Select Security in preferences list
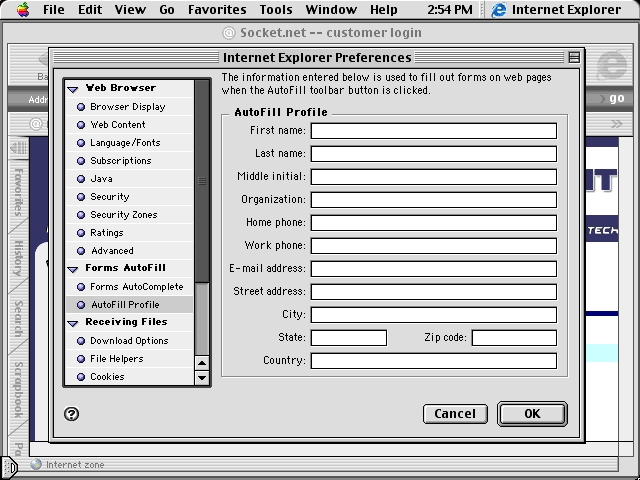This screenshot has height=480, width=640. pos(129,197)
